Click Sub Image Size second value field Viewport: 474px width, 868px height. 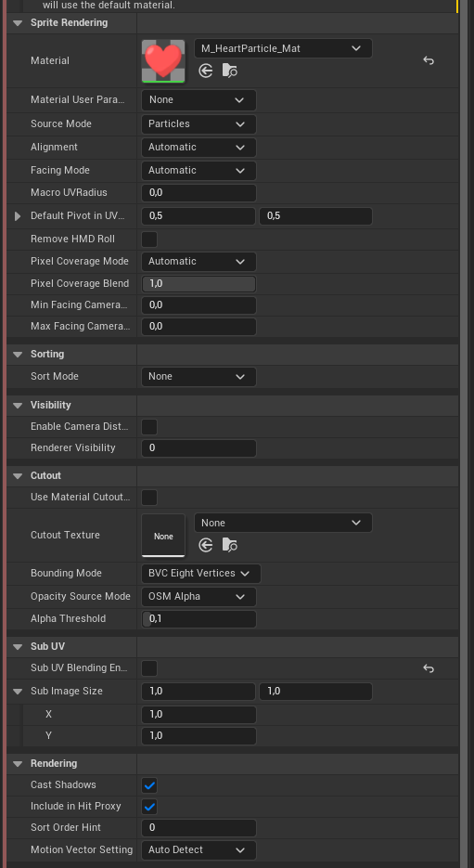315,692
